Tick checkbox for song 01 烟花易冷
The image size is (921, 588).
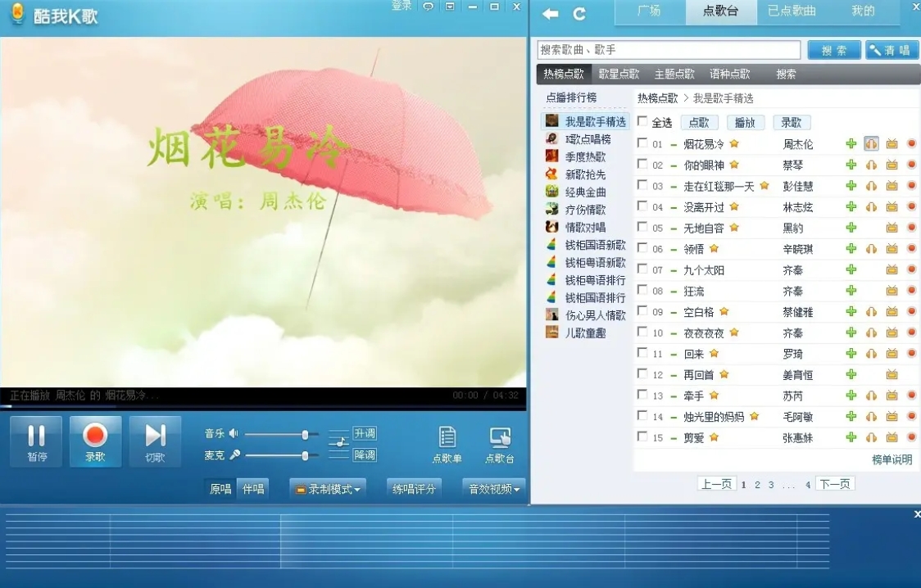tap(642, 142)
